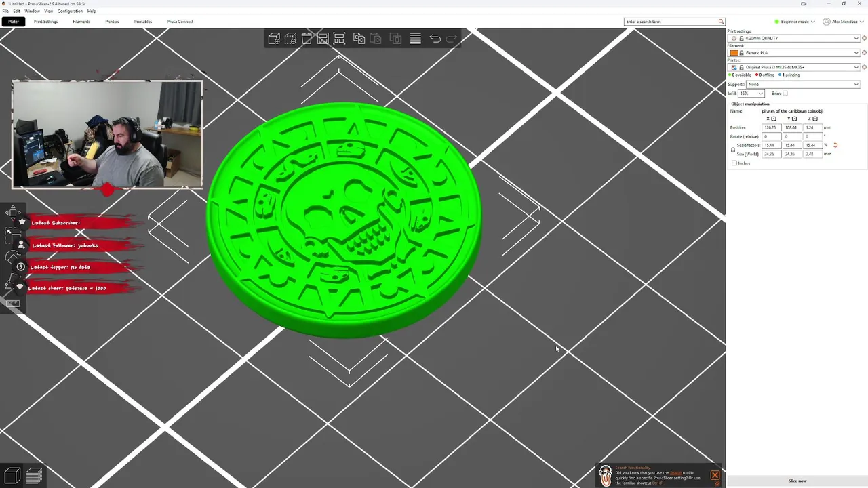Click the Undo arrow icon

point(435,39)
